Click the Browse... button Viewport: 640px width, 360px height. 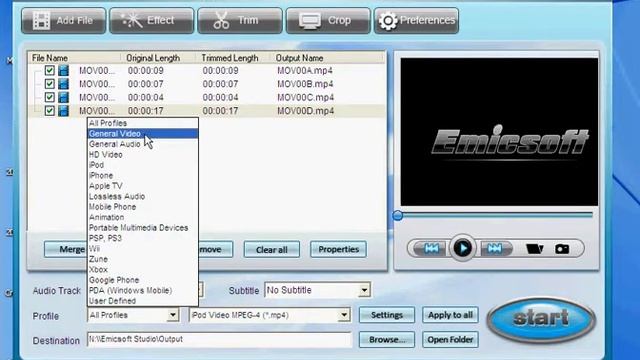[387, 340]
